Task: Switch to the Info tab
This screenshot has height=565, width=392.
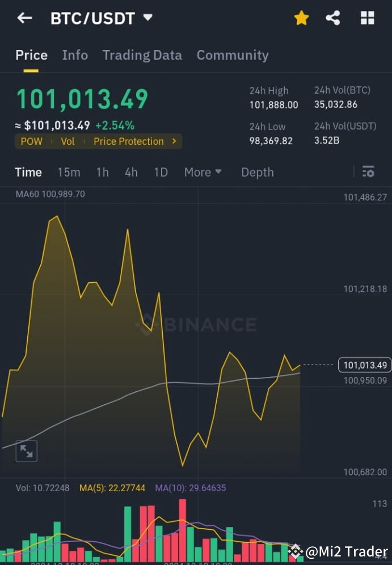Action: pyautogui.click(x=75, y=55)
